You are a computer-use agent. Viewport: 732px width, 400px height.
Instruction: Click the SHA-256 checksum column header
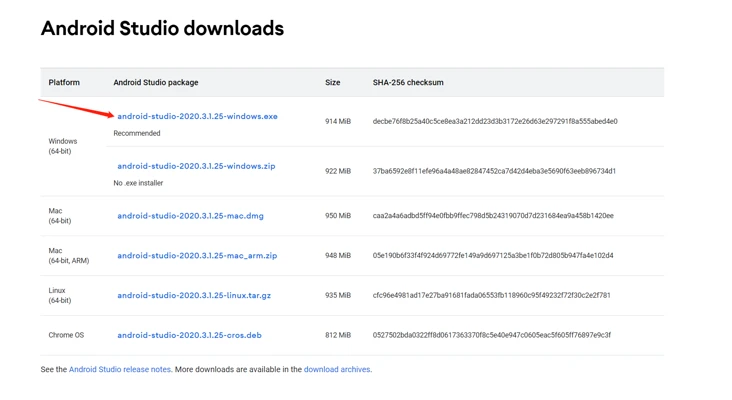(x=408, y=83)
